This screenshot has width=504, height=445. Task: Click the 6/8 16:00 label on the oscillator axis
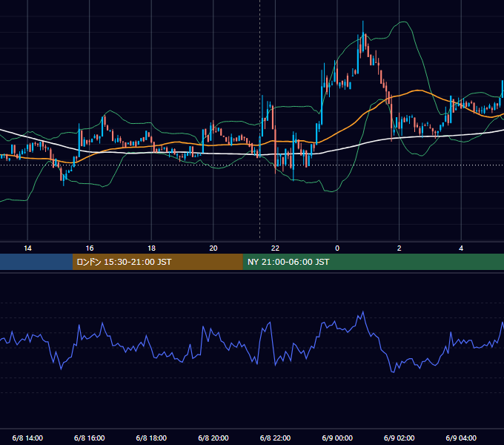(90, 438)
